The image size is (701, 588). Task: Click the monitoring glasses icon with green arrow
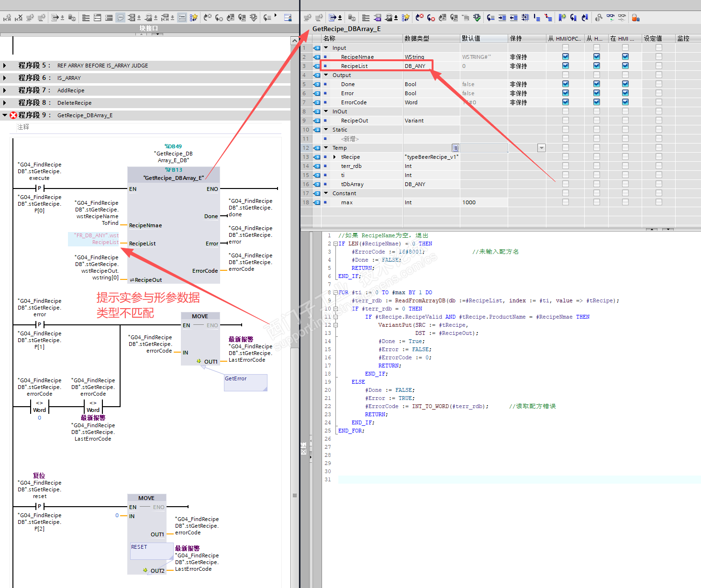611,18
